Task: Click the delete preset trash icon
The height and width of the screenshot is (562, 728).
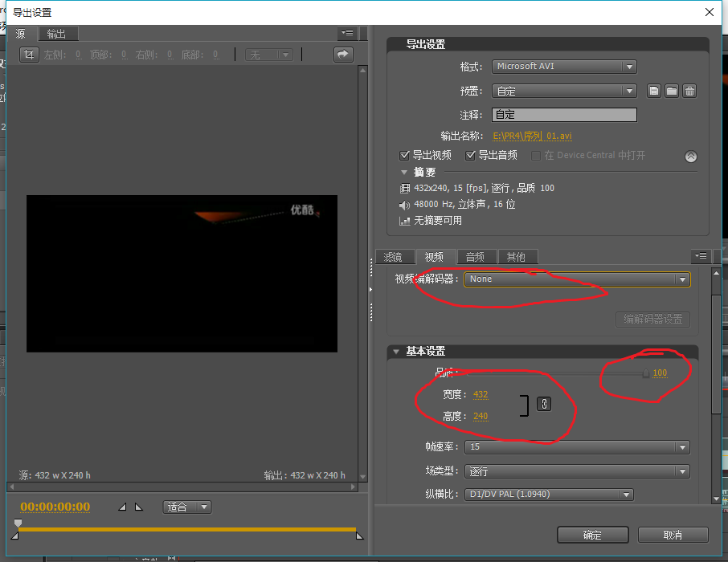Action: coord(690,91)
